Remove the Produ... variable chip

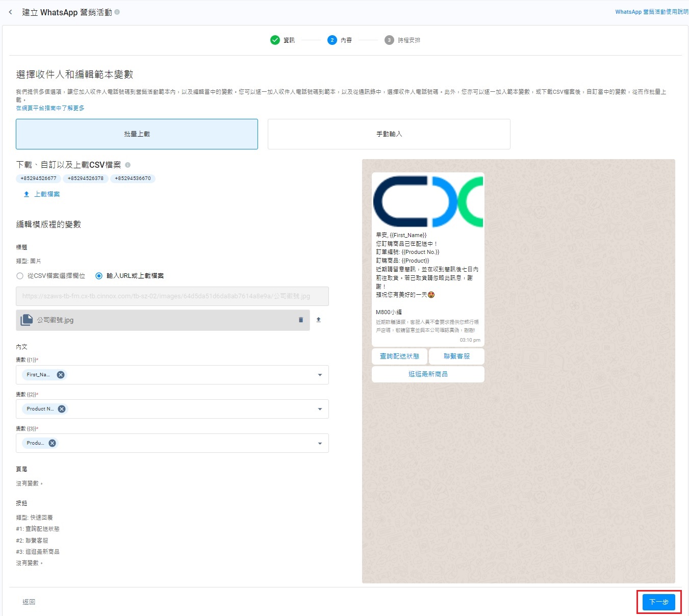[x=52, y=443]
